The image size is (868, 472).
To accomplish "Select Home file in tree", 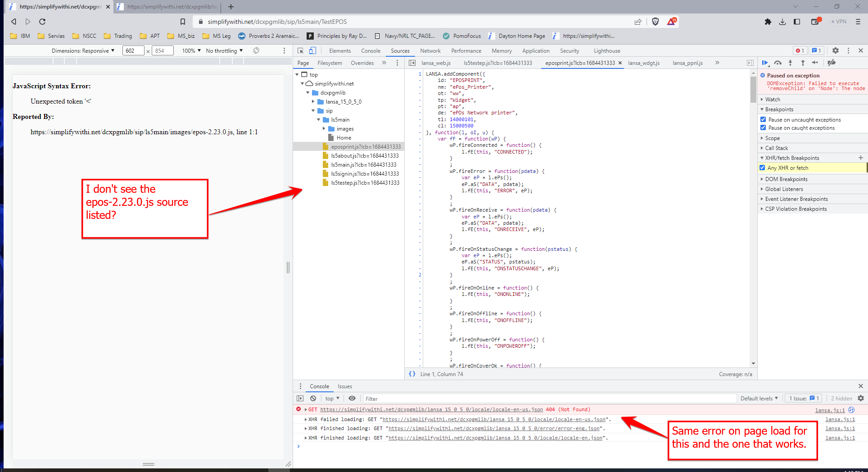I will point(344,138).
